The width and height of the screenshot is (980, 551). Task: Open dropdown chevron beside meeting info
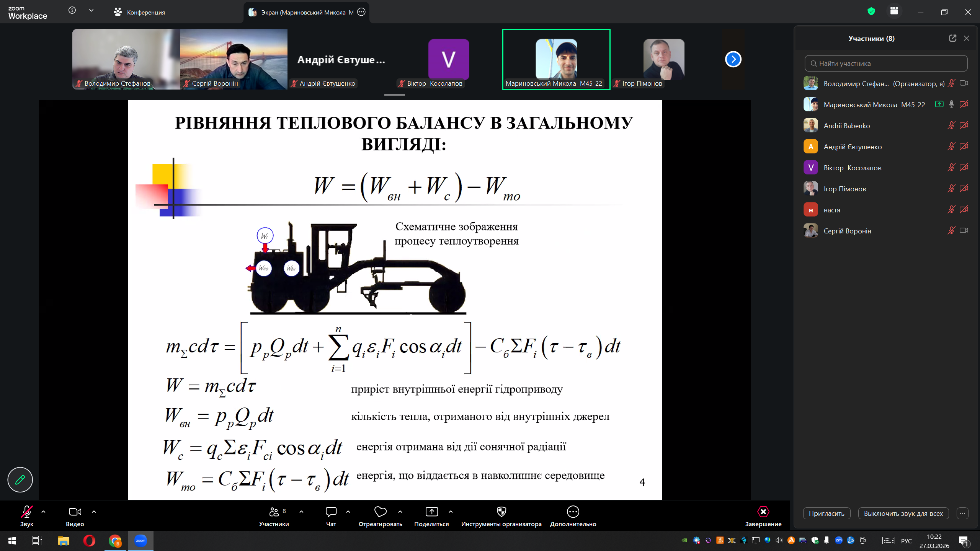point(91,11)
